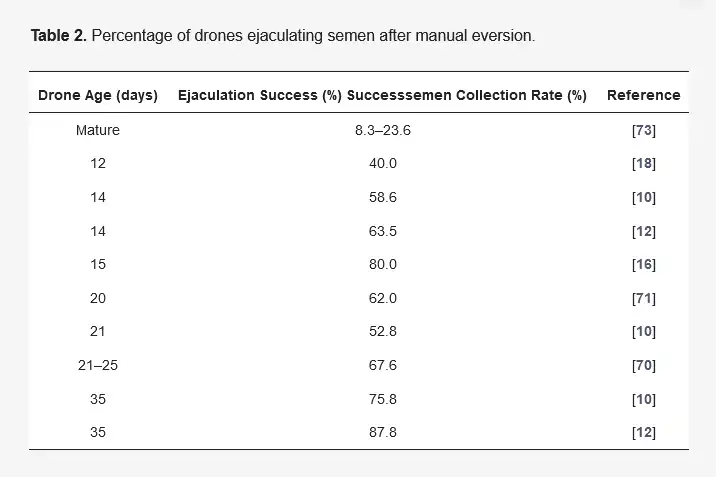Open reference link 70
Screen dimensions: 716x477
pos(643,365)
